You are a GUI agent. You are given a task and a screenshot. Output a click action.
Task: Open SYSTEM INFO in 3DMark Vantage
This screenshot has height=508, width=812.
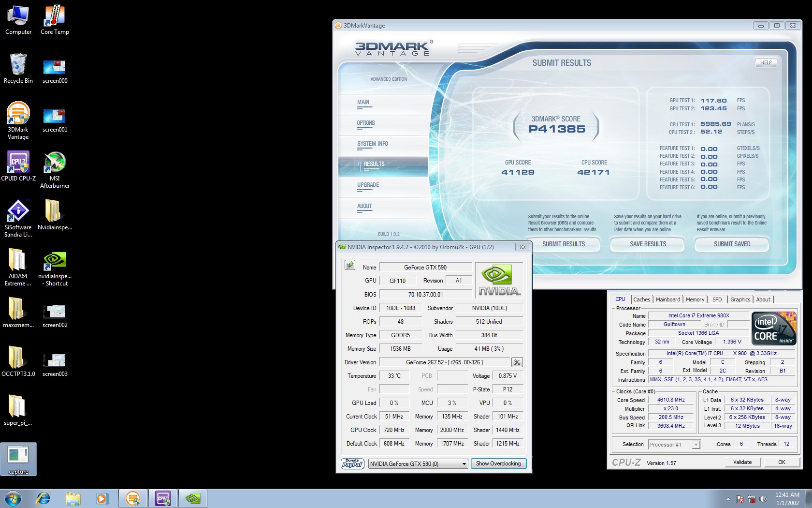pyautogui.click(x=372, y=144)
